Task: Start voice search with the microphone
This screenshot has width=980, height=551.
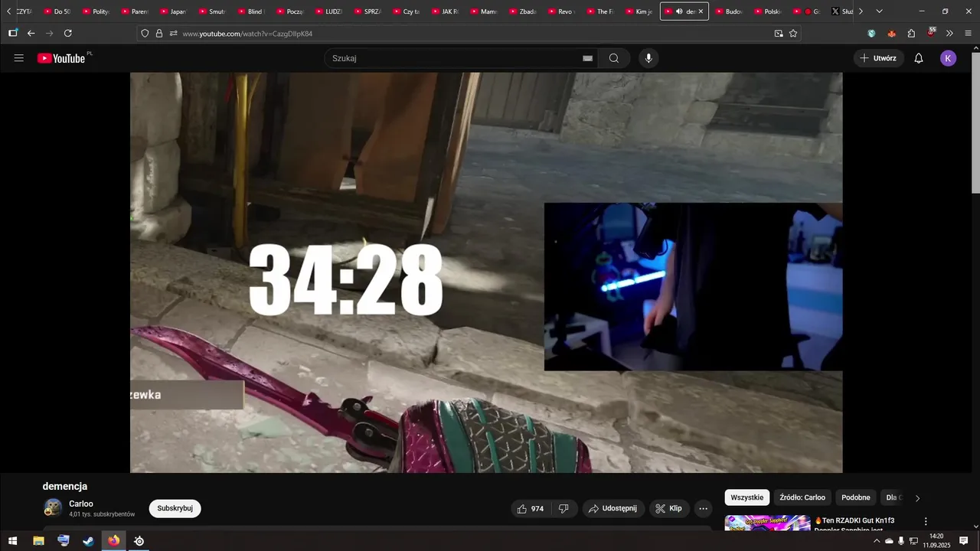Action: tap(648, 58)
